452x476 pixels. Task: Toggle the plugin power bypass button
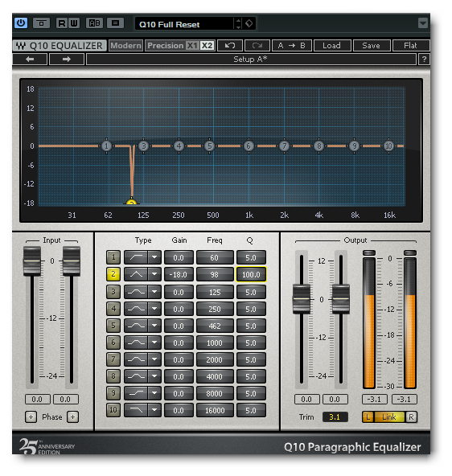point(21,23)
